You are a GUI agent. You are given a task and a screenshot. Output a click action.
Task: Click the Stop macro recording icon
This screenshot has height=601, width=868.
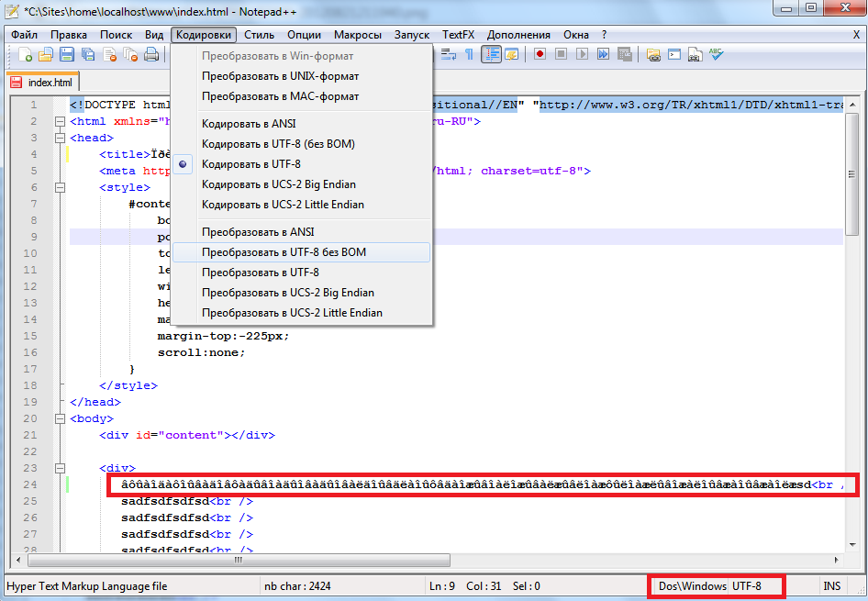pyautogui.click(x=561, y=54)
